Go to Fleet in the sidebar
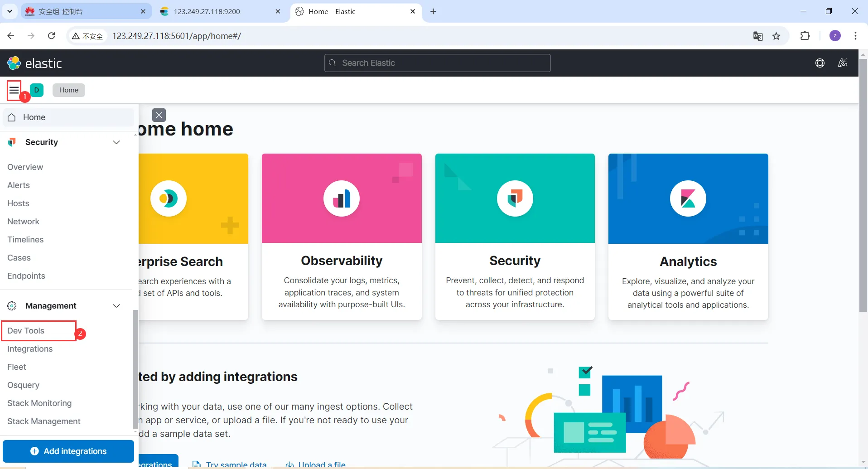The image size is (868, 469). [17, 367]
